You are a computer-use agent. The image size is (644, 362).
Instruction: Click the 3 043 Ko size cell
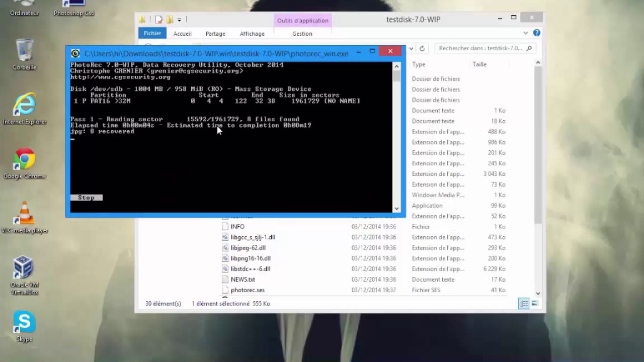[x=494, y=174]
